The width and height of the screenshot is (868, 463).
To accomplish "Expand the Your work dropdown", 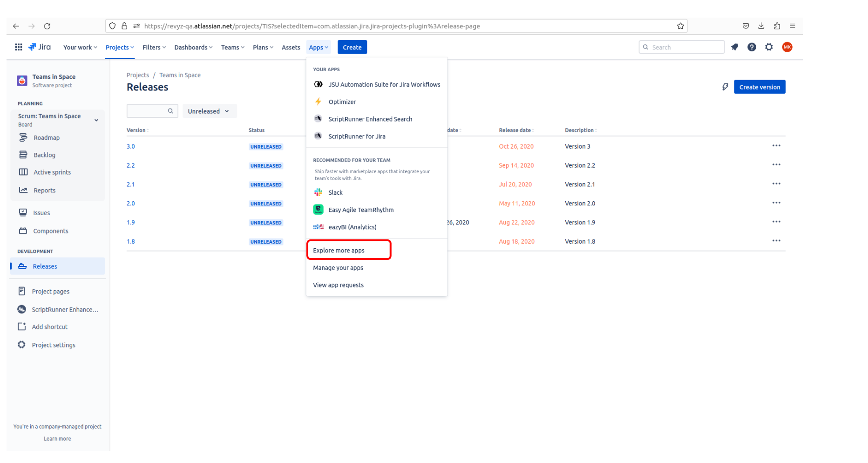I will pyautogui.click(x=80, y=48).
